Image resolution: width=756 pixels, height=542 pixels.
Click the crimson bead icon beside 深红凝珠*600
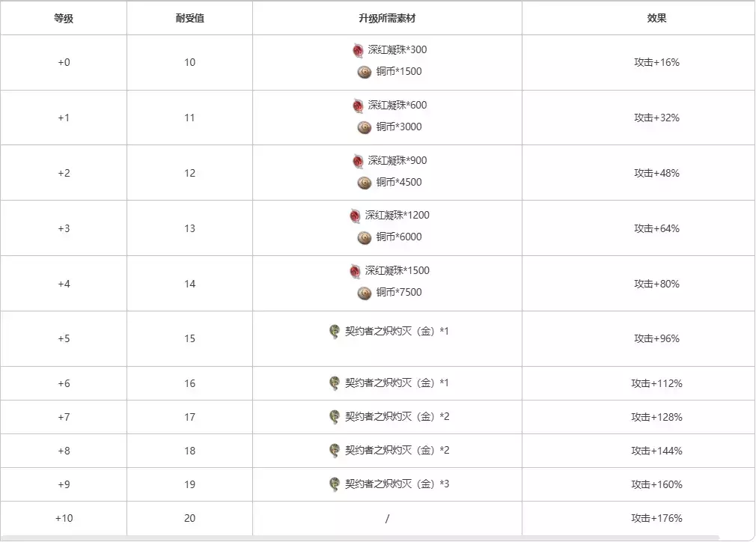click(x=358, y=106)
